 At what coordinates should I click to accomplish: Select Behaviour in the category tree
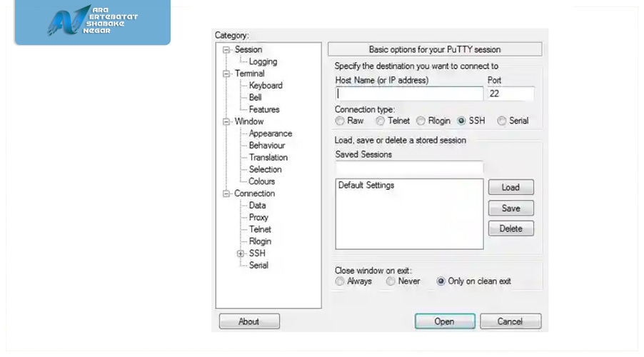pos(267,146)
